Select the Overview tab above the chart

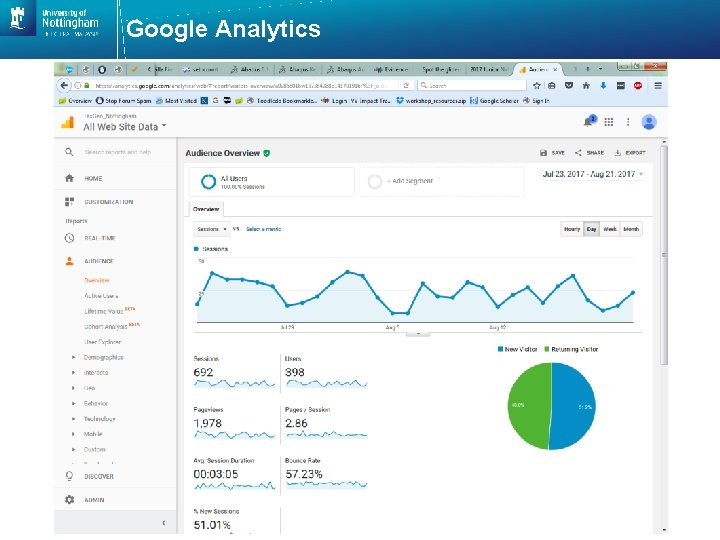pyautogui.click(x=206, y=209)
